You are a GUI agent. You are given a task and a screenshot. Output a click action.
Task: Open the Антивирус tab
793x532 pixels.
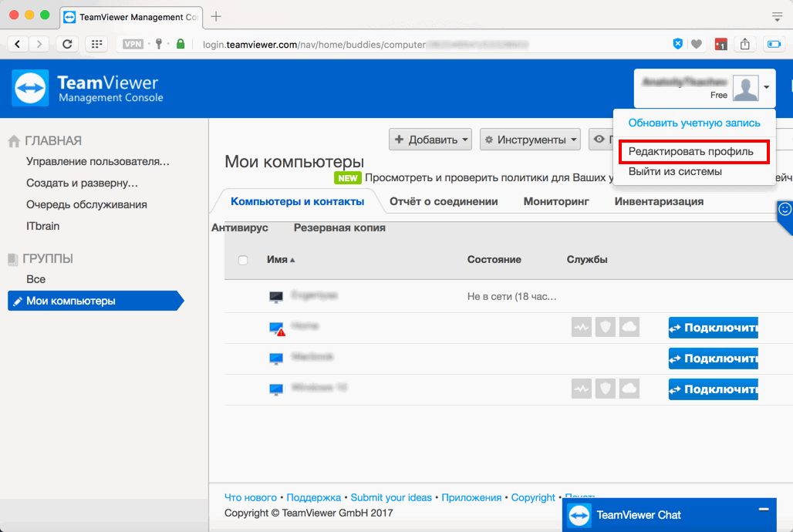click(240, 227)
